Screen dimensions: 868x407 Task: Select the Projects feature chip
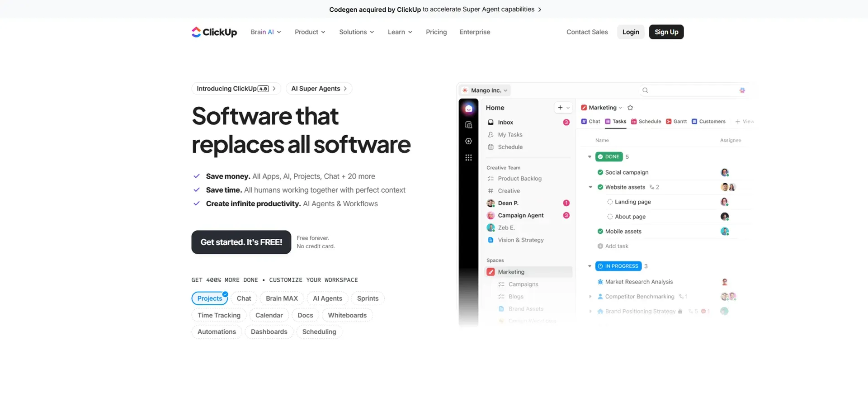tap(209, 298)
